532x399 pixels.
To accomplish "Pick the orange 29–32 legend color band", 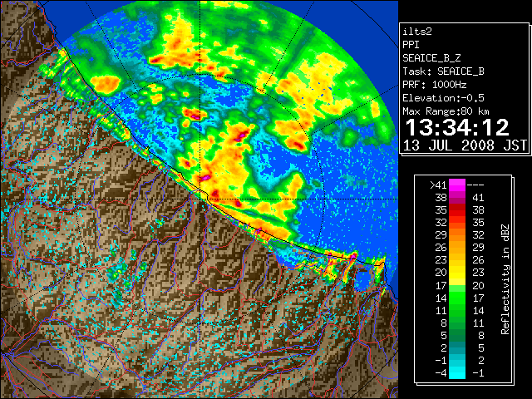I will click(457, 235).
